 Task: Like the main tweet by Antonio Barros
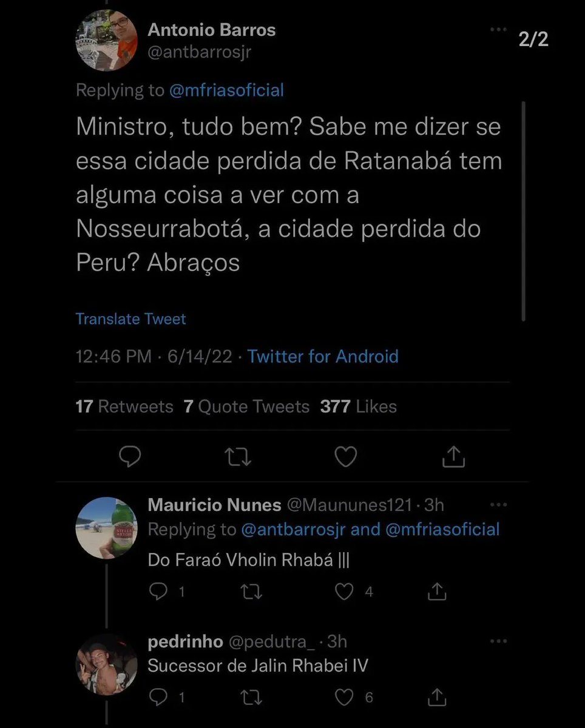[346, 456]
